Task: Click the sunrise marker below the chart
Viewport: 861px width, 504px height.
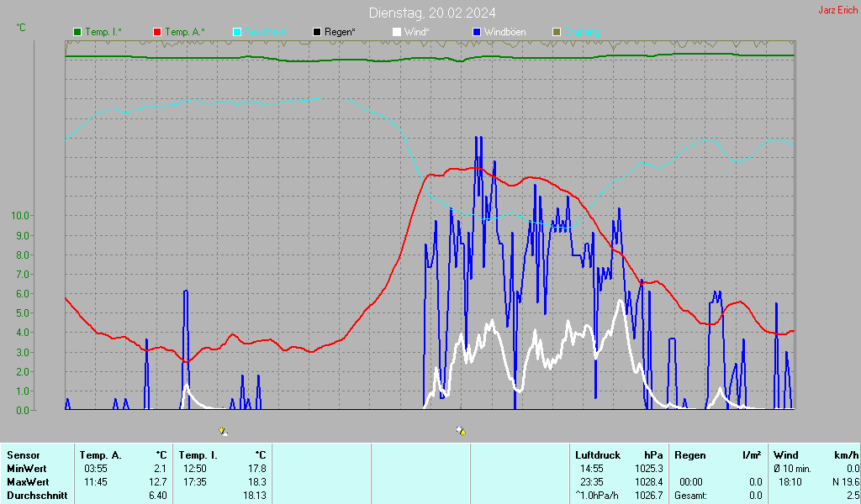Action: pyautogui.click(x=223, y=431)
